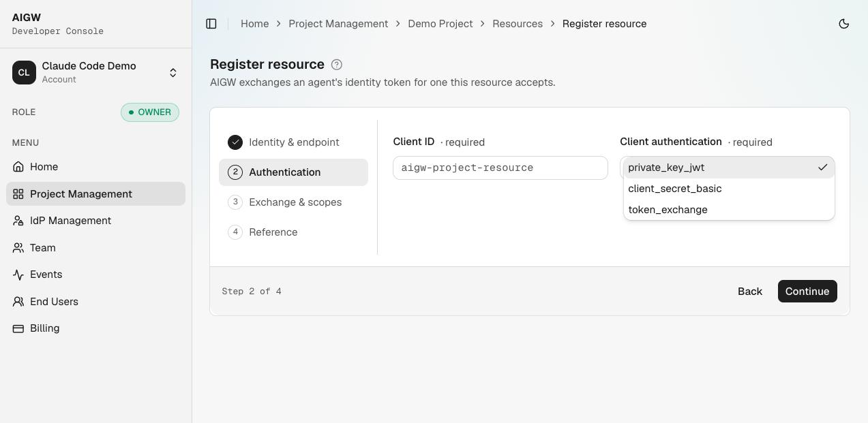Open help icon beside Register resource
The width and height of the screenshot is (868, 423).
337,65
